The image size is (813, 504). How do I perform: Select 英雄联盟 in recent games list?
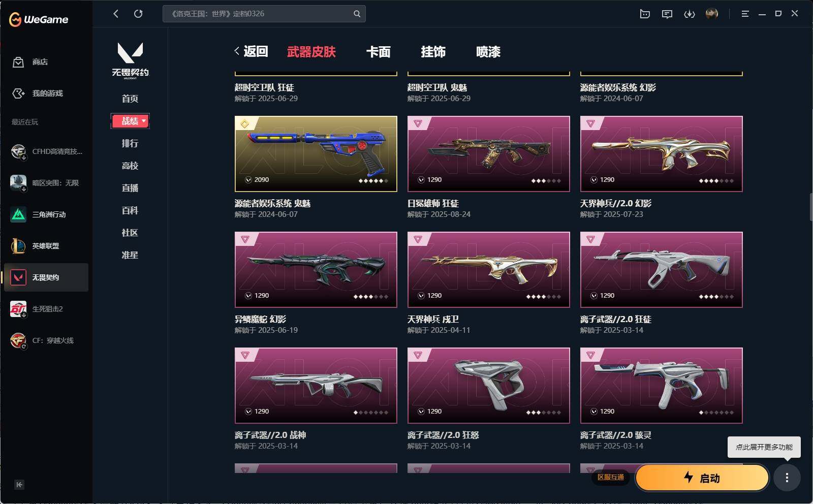point(46,246)
